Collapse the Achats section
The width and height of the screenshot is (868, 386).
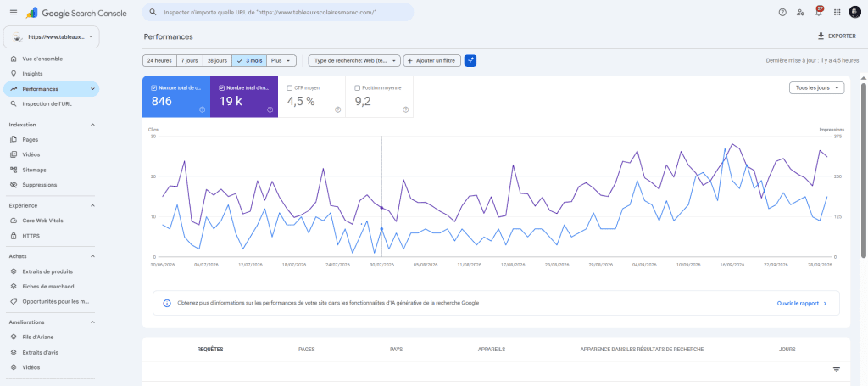(x=92, y=256)
